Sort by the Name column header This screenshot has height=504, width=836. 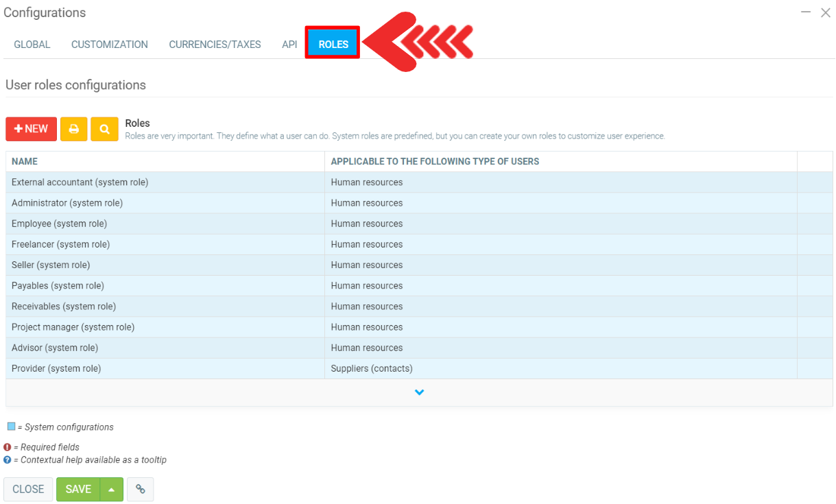tap(25, 161)
